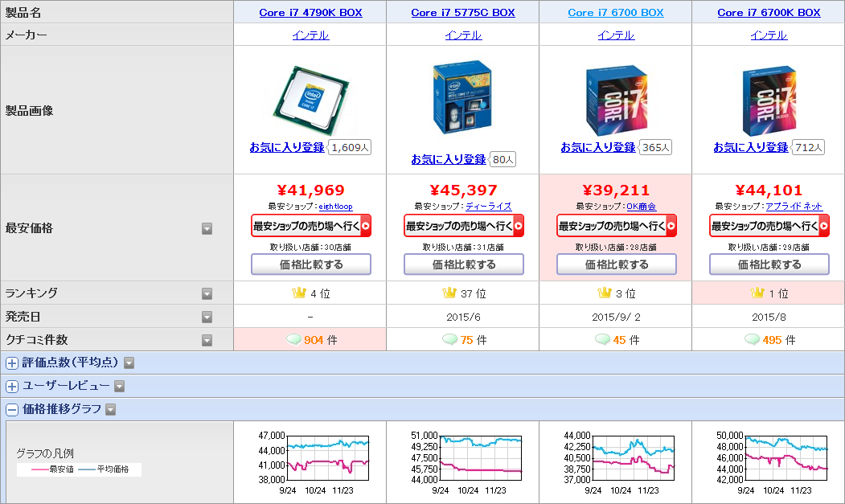Click インテル maker link under Core i7 4790K
Screen dimensions: 845x504
(x=310, y=35)
